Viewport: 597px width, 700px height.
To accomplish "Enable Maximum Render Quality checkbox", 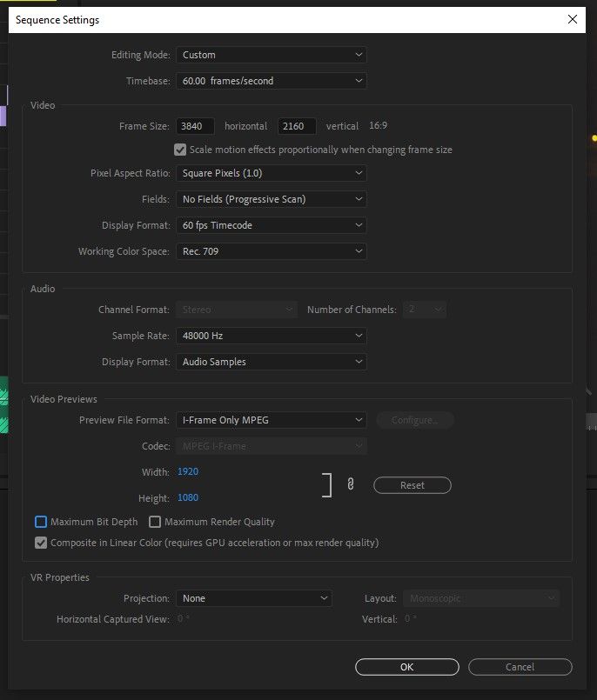I will tap(155, 522).
